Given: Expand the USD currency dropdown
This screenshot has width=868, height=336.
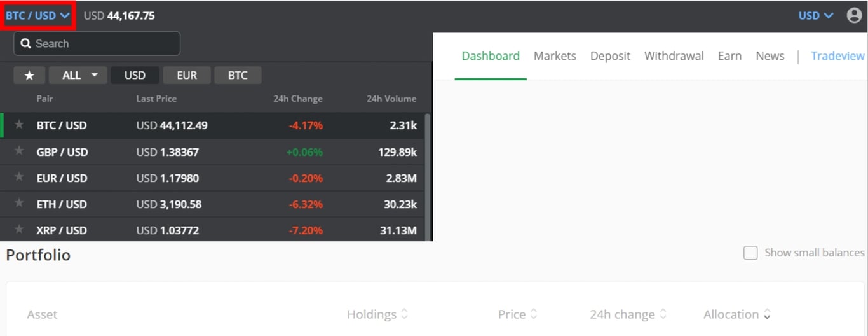Looking at the screenshot, I should click(815, 15).
